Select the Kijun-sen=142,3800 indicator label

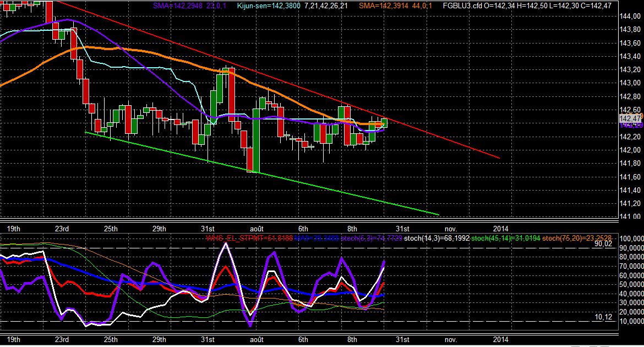coord(269,6)
